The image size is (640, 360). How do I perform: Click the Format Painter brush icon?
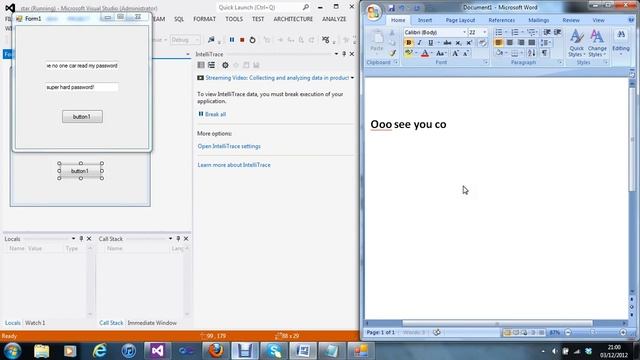click(x=393, y=53)
